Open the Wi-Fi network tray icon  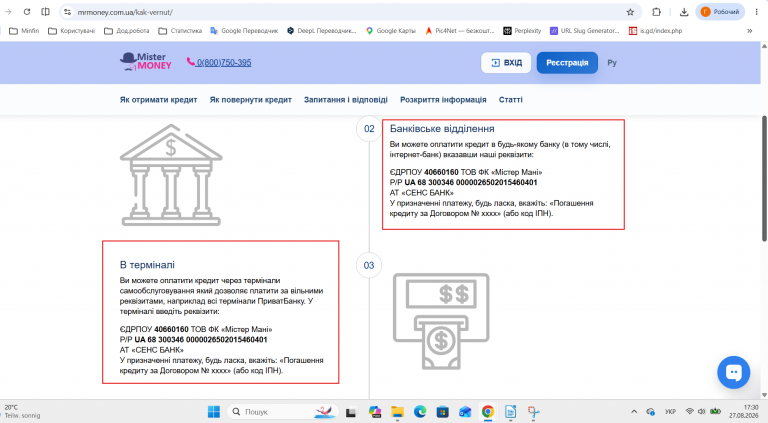690,411
